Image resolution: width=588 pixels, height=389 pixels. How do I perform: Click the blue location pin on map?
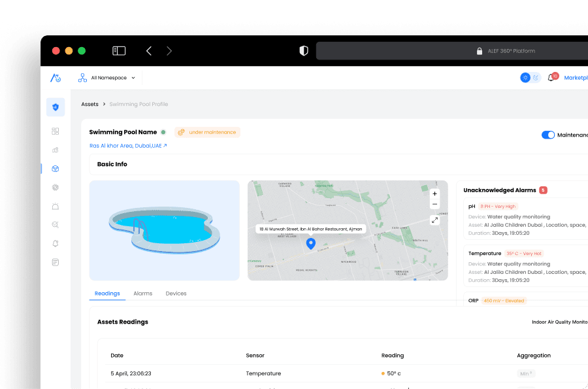click(310, 243)
